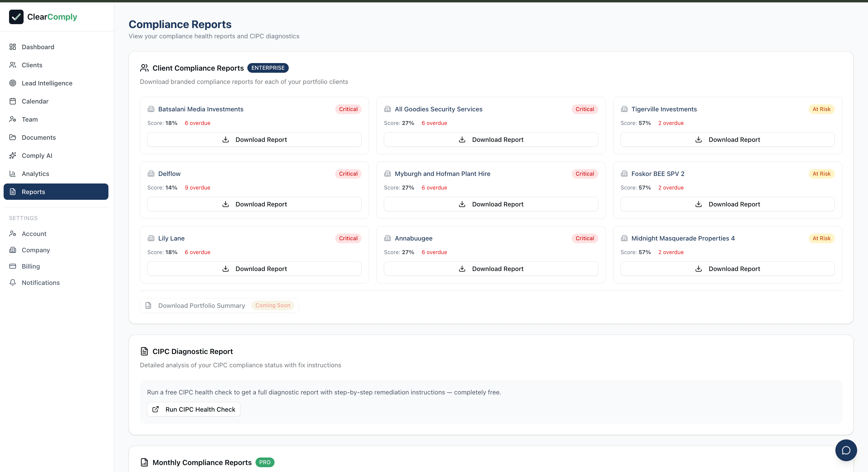The width and height of the screenshot is (868, 472).
Task: Click the At Risk badge on Foskor BEE SPV 2
Action: 821,174
